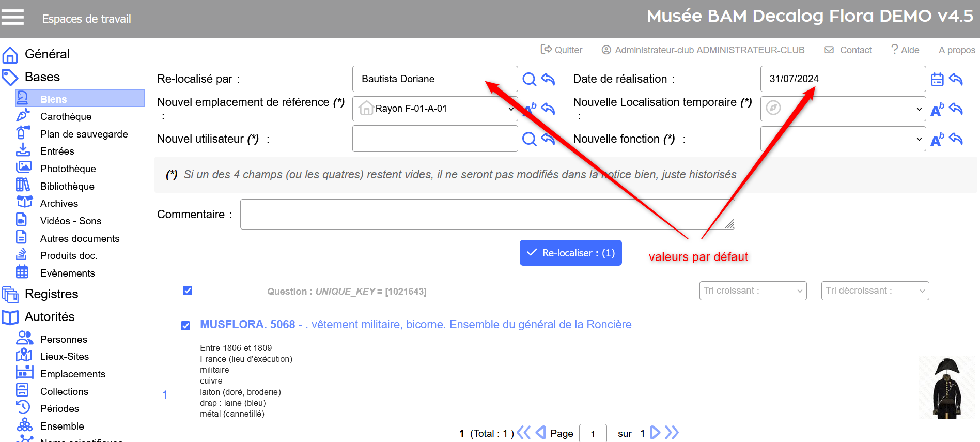Go to first page double arrow

(523, 433)
